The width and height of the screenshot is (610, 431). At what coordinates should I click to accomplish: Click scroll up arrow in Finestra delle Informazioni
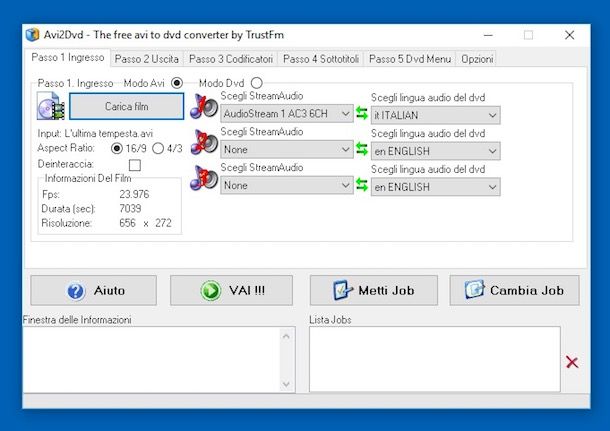[x=286, y=336]
